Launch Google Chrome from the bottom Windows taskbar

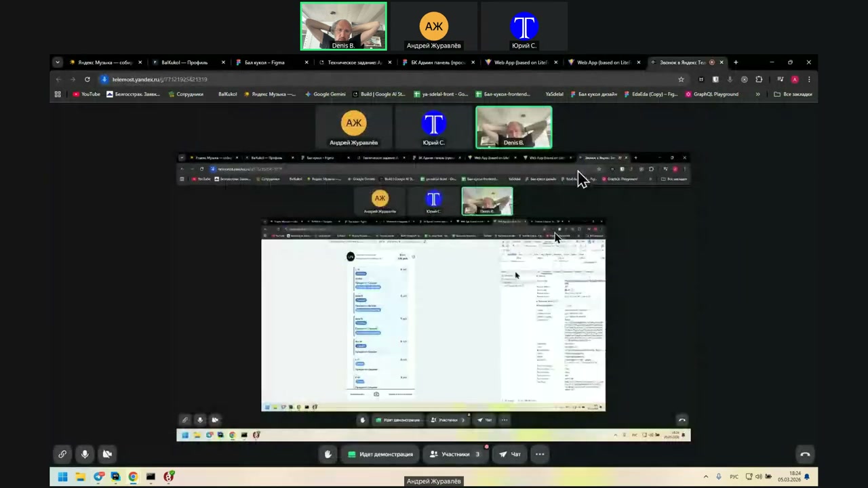tap(133, 476)
